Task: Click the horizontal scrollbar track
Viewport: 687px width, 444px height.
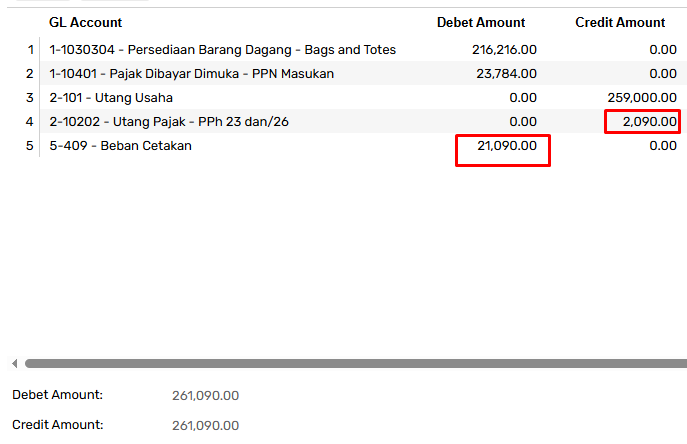Action: click(356, 363)
